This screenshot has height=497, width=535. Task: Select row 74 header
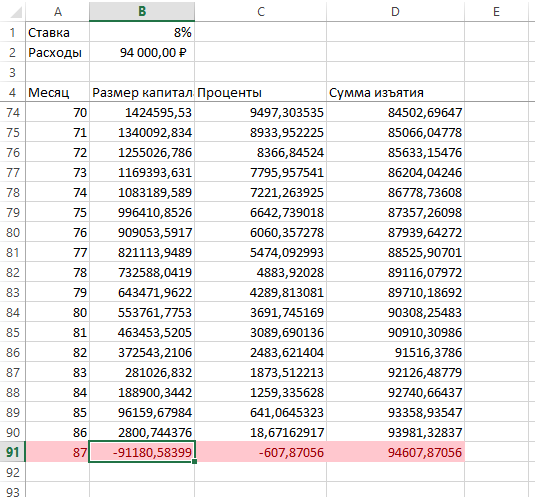coord(13,112)
